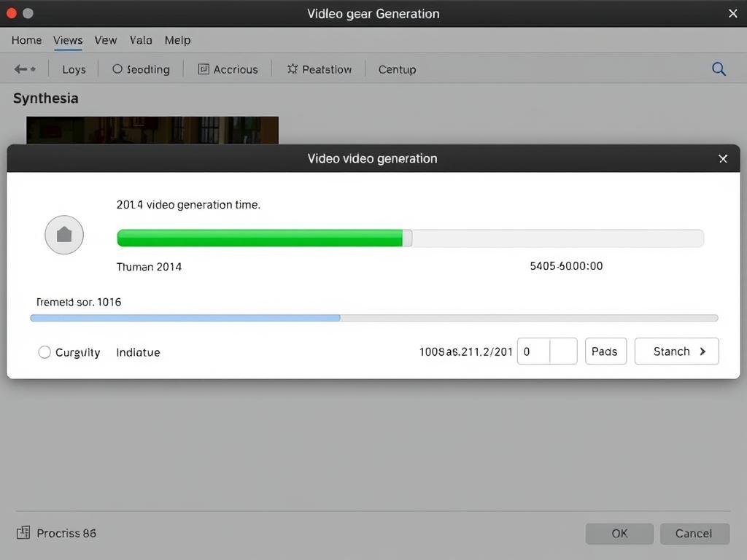Click the Procriss 86 status icon
Screen dimensions: 747x560
pos(23,533)
